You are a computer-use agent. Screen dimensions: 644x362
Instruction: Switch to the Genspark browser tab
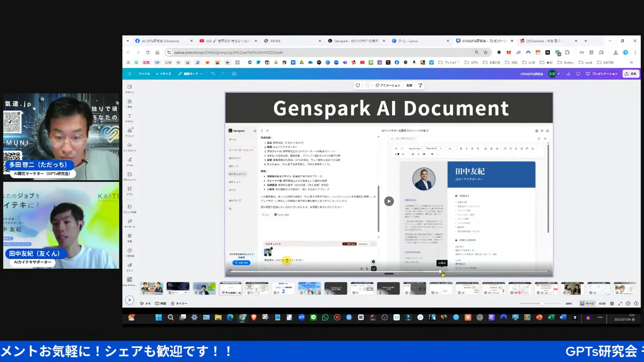tap(356, 41)
